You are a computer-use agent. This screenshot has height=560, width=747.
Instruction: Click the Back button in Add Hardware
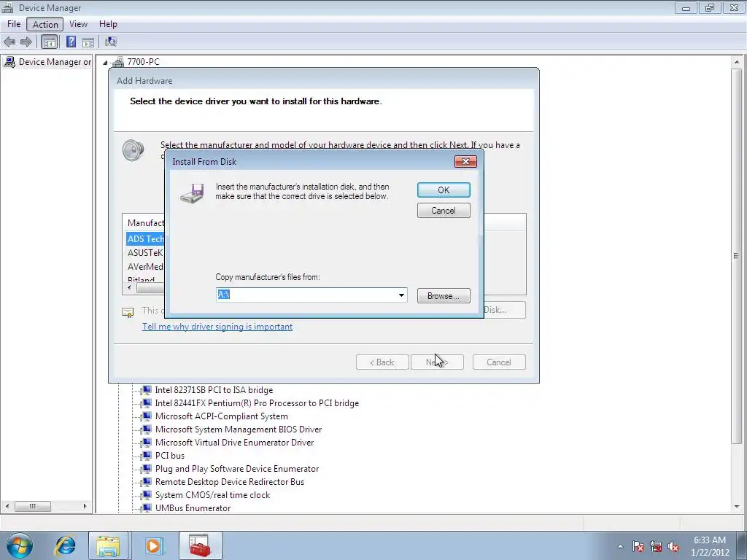382,362
